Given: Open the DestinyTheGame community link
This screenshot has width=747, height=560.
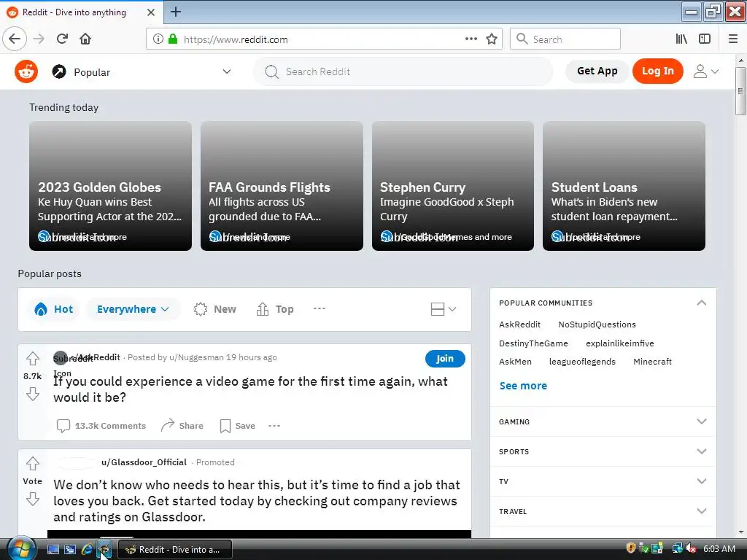Looking at the screenshot, I should pyautogui.click(x=533, y=343).
